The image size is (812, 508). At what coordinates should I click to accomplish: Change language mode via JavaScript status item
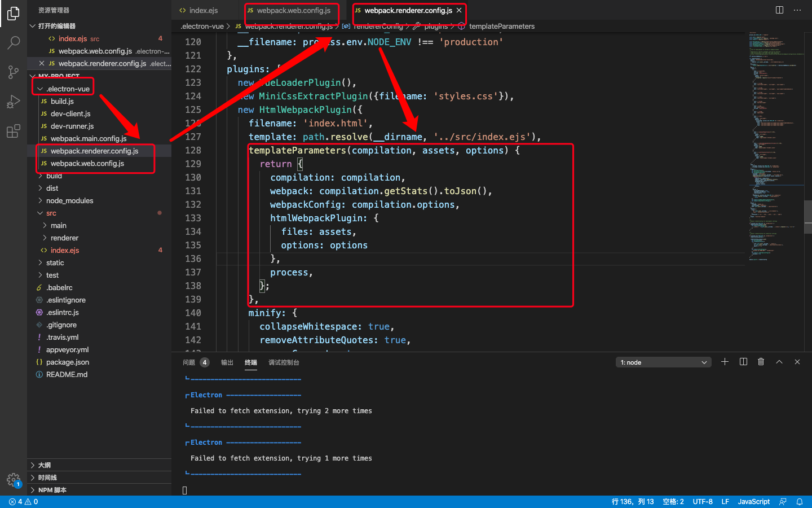[754, 502]
